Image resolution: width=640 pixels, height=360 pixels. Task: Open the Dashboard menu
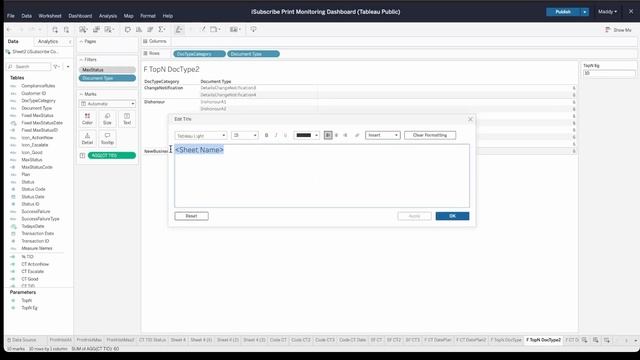click(x=80, y=16)
